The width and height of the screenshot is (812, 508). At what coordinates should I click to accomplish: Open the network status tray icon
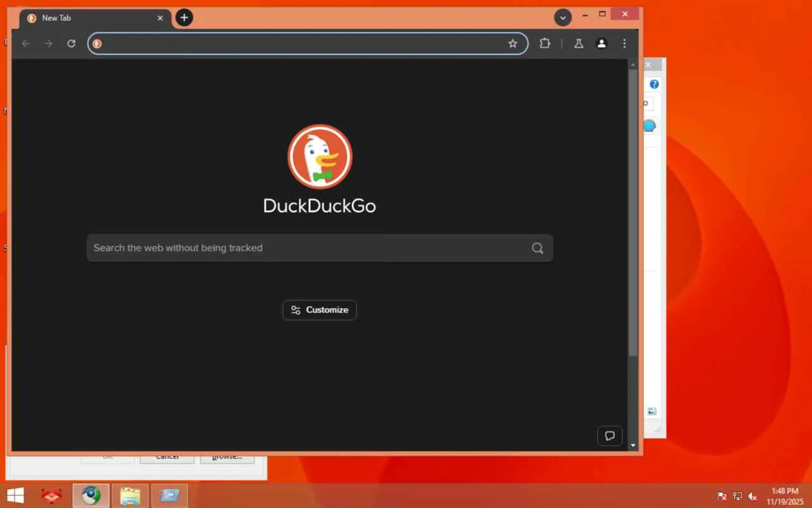click(x=737, y=496)
